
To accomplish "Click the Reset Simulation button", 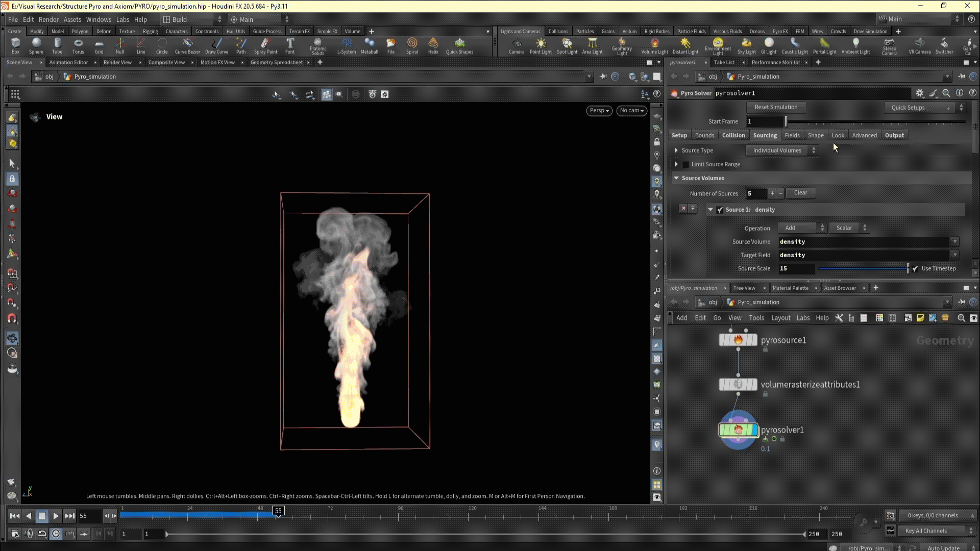I will [x=775, y=107].
